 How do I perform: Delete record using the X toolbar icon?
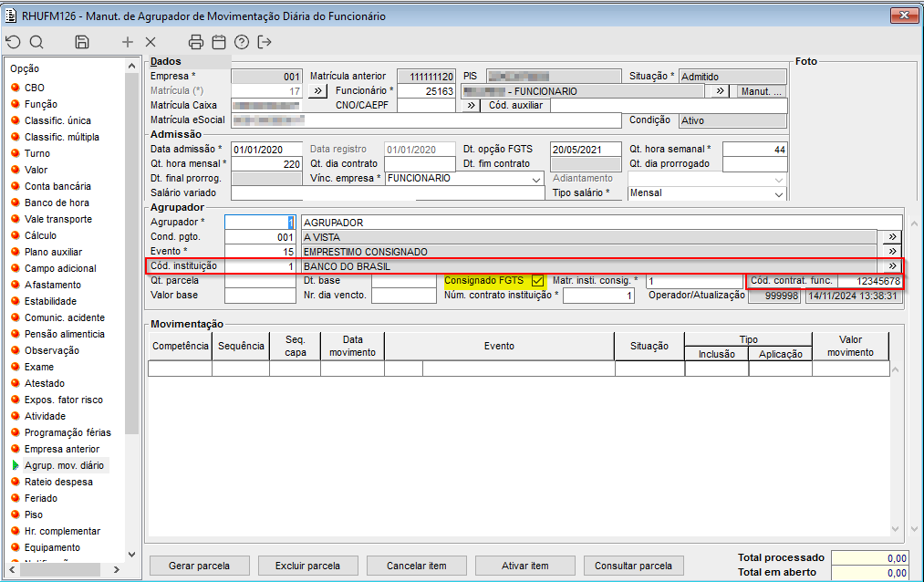click(x=151, y=42)
